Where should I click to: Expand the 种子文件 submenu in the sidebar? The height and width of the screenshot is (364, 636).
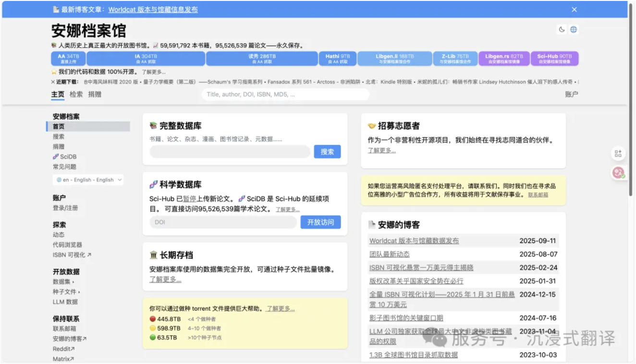pos(66,292)
